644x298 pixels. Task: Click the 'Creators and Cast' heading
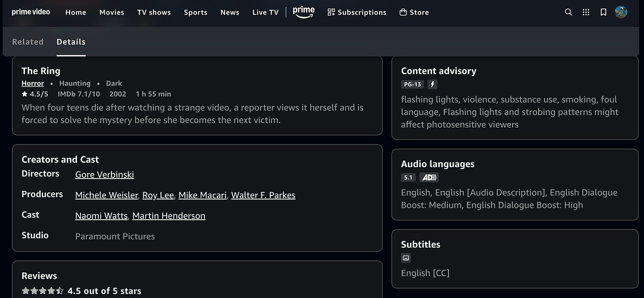(60, 159)
